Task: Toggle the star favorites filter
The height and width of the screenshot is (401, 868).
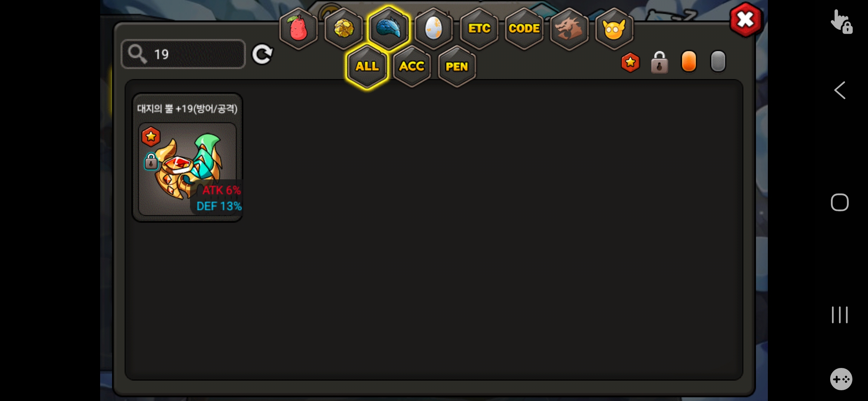Action: pyautogui.click(x=630, y=62)
